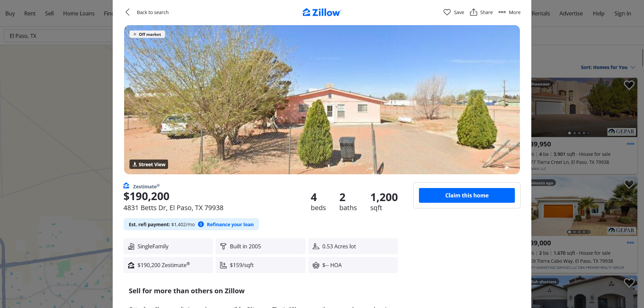
Task: Click the Share upload icon
Action: pos(473,12)
